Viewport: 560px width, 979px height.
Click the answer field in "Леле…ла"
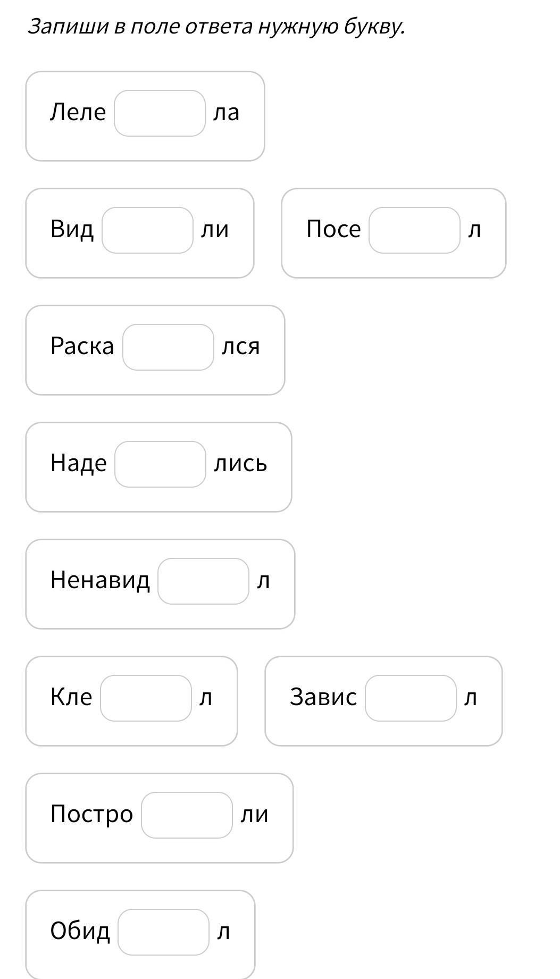coord(160,113)
